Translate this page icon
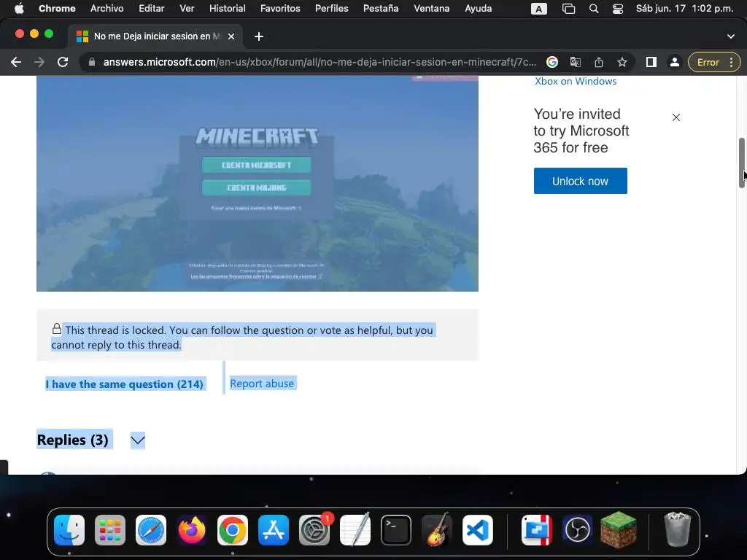The width and height of the screenshot is (747, 560). (575, 63)
